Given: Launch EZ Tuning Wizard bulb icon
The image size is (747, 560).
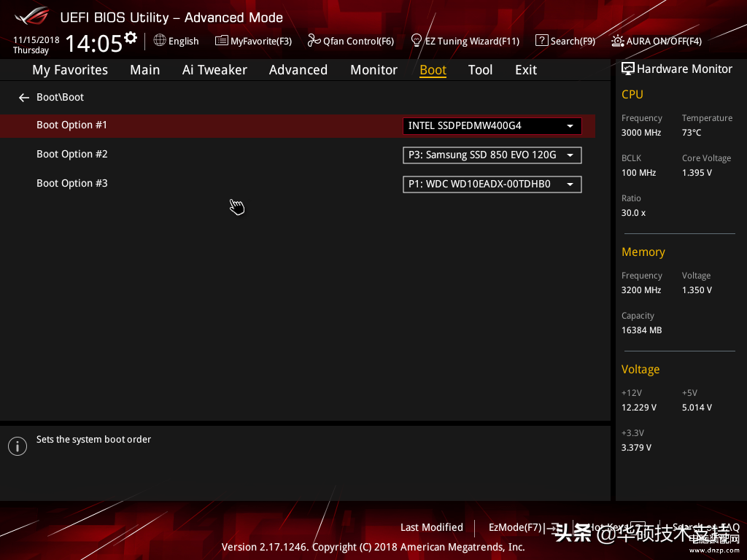Looking at the screenshot, I should pyautogui.click(x=417, y=41).
